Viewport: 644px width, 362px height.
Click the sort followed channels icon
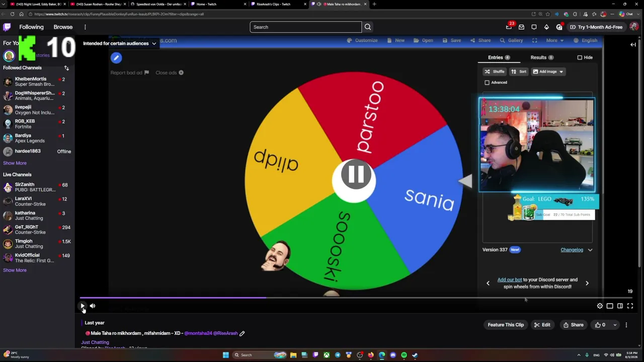coord(66,68)
